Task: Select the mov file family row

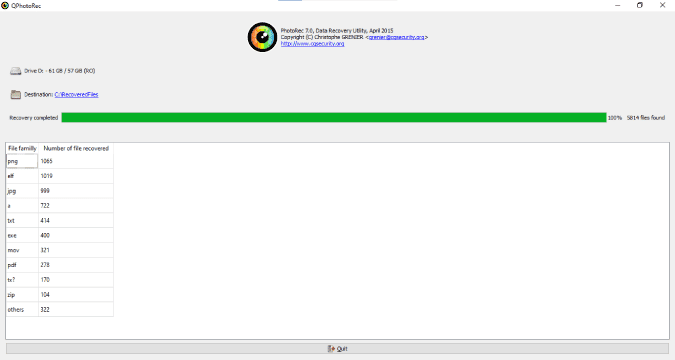Action: [60, 250]
